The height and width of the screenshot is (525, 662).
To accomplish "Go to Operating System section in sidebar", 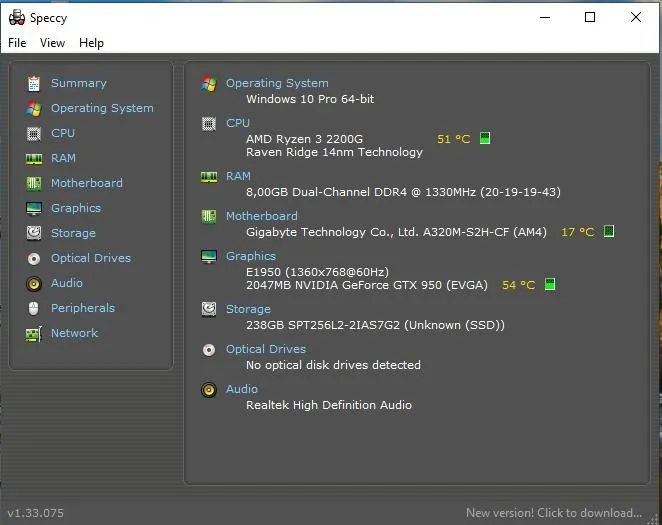I will click(x=102, y=108).
